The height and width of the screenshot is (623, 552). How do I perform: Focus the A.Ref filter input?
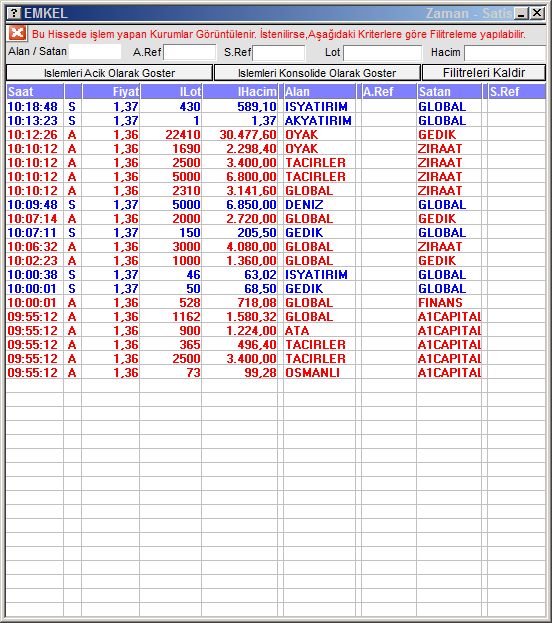click(190, 52)
